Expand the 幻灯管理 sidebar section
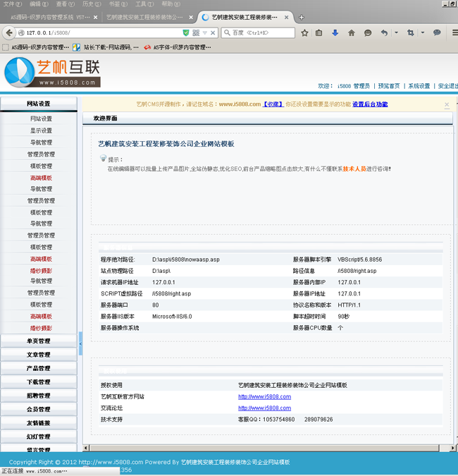The image size is (458, 476). coord(39,437)
